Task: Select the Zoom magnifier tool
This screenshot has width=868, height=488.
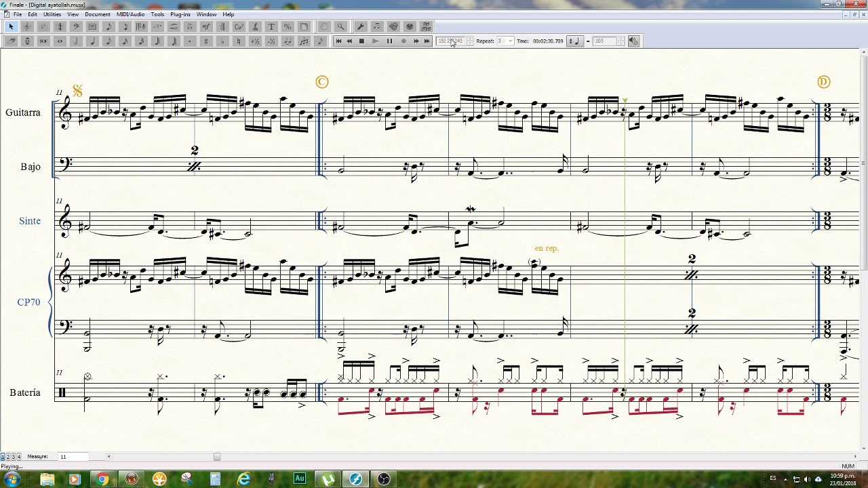Action: (340, 26)
